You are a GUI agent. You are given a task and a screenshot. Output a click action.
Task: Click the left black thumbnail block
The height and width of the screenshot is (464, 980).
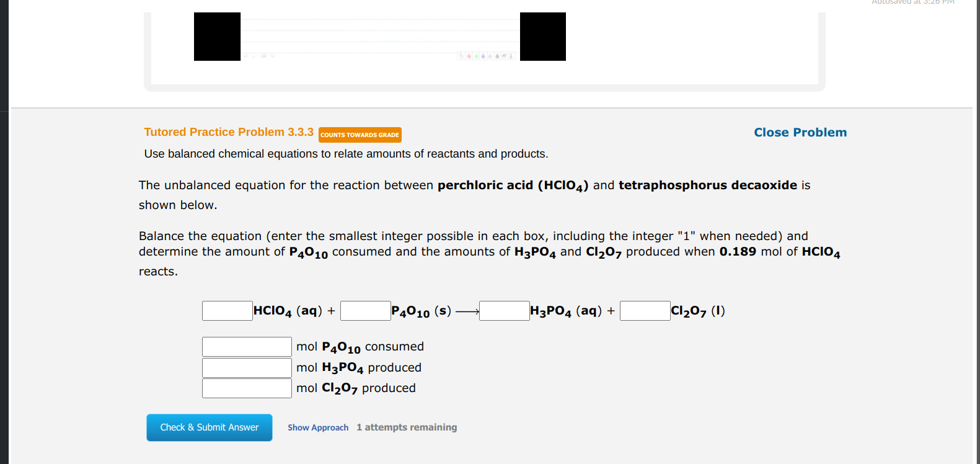217,37
